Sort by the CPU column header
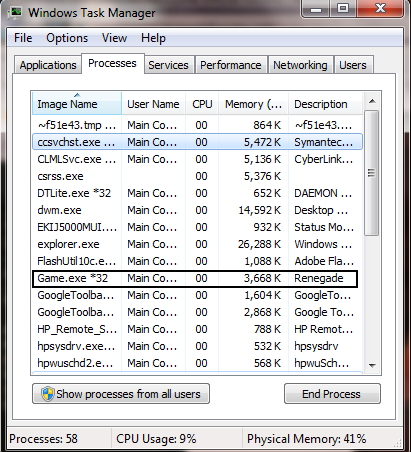This screenshot has height=452, width=411. 202,104
